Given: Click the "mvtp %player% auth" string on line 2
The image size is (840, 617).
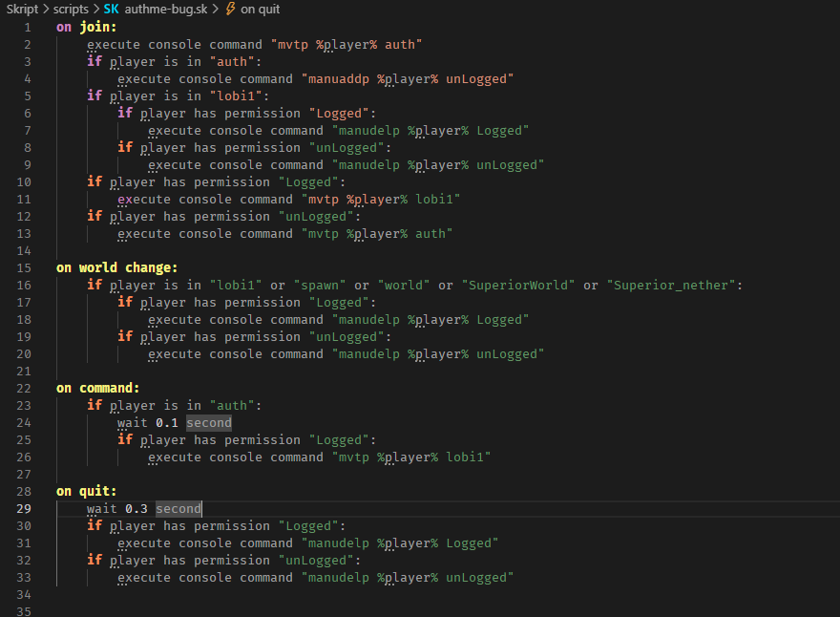Looking at the screenshot, I should [x=346, y=45].
